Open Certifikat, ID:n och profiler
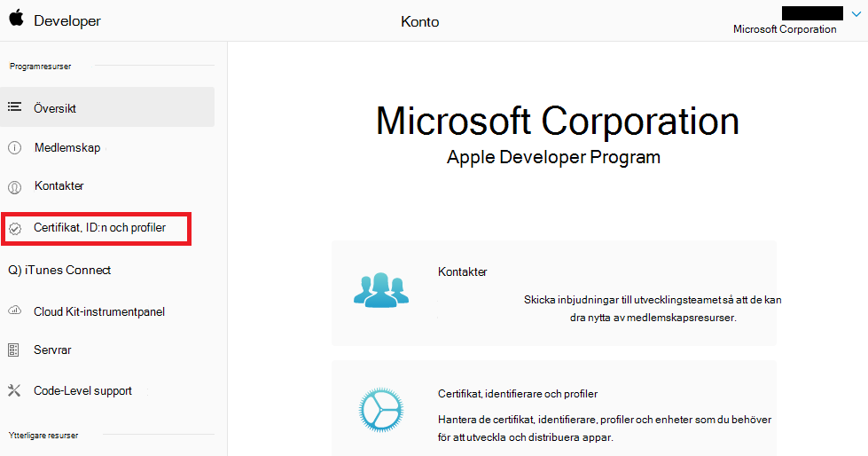The width and height of the screenshot is (868, 456). pos(99,228)
